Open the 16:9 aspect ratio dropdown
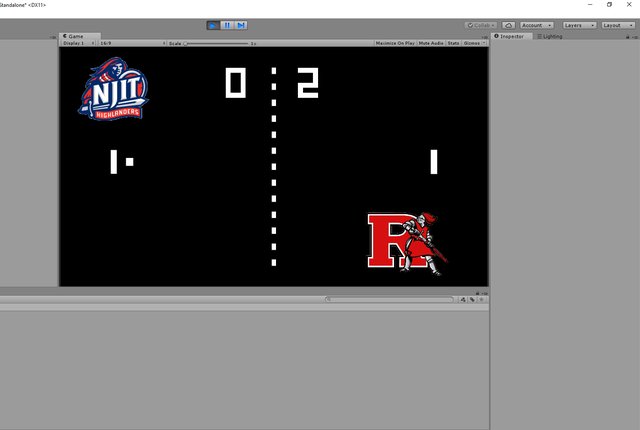 point(133,43)
